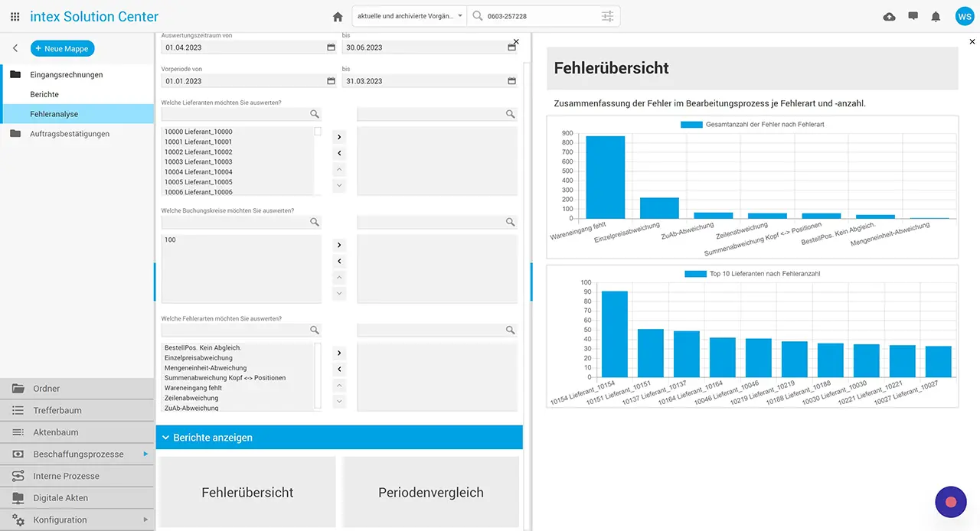Open WS user profile avatar
980x531 pixels.
click(x=964, y=16)
